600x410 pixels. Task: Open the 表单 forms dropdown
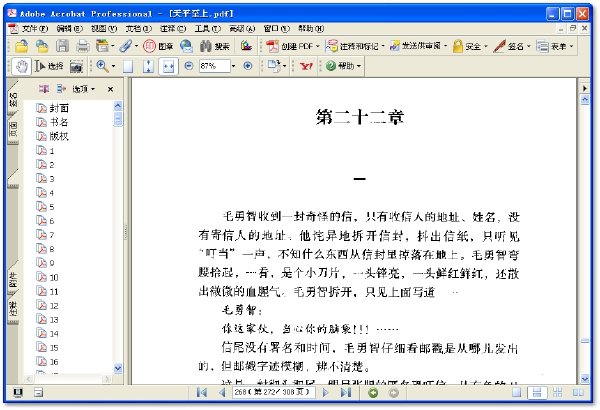coord(555,46)
